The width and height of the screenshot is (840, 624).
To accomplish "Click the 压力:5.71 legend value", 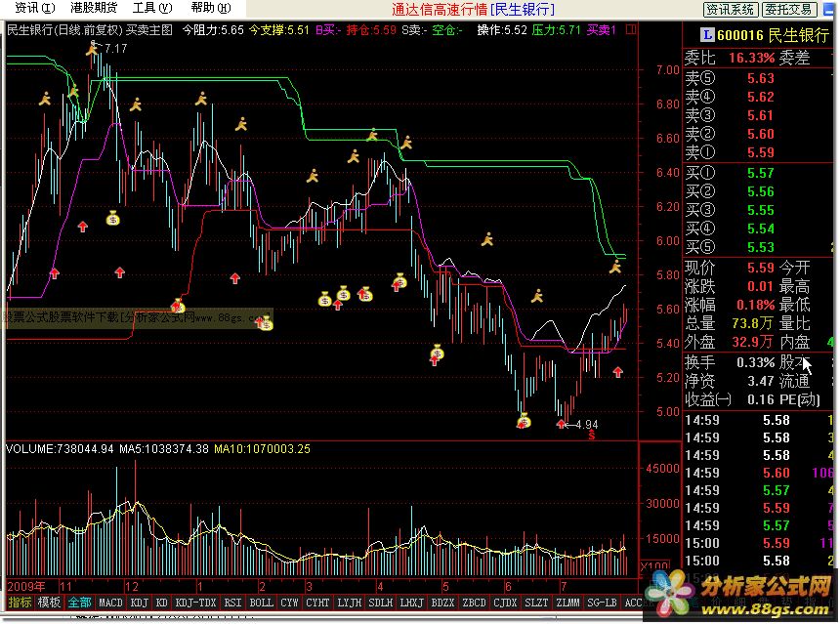I will 557,30.
